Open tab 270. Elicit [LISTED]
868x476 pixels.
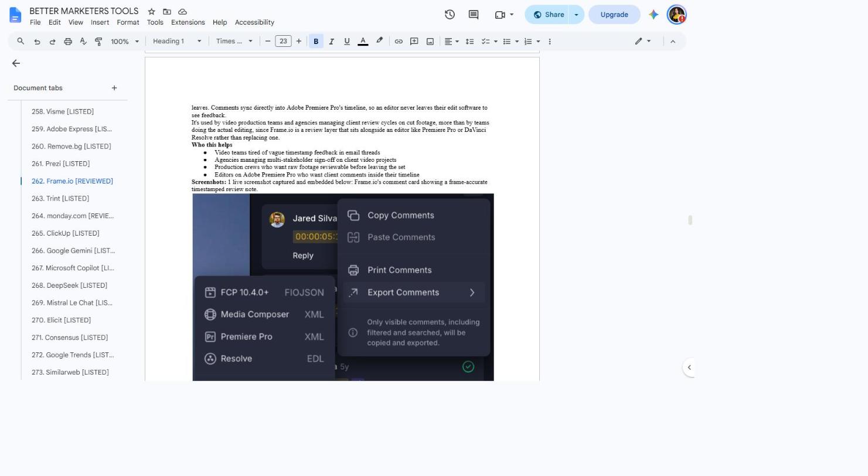[61, 320]
